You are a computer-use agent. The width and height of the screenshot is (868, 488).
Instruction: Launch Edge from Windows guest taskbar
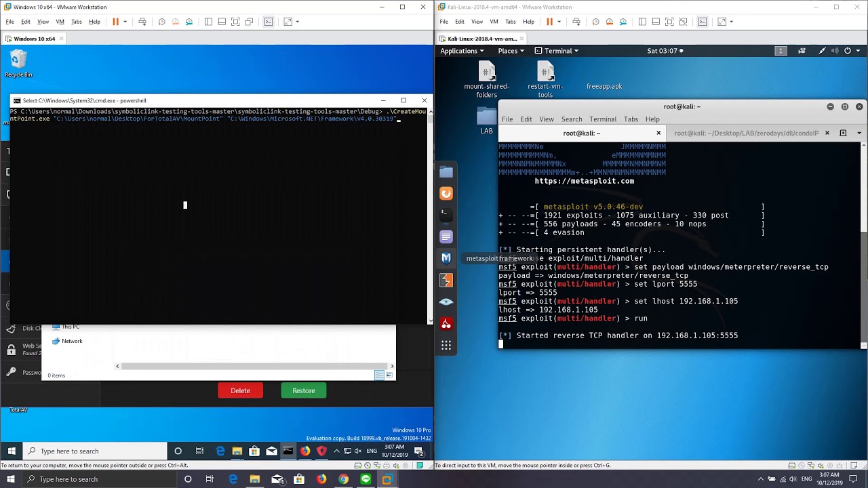tap(220, 451)
